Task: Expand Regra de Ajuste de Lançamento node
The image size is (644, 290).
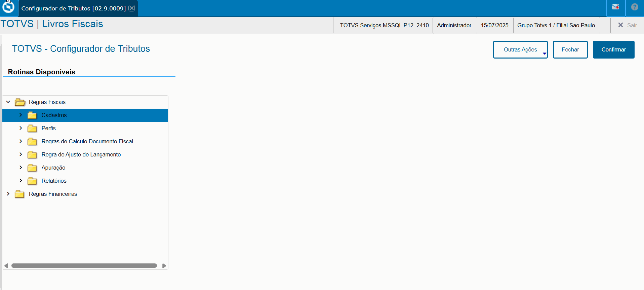Action: [21, 154]
